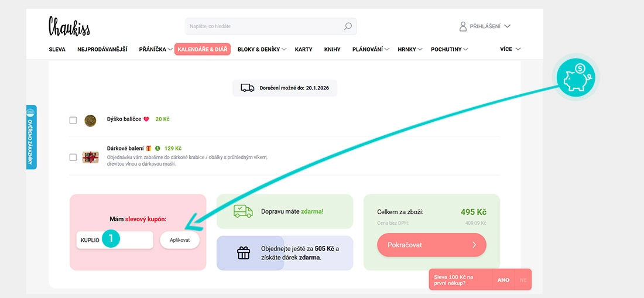
Task: Open the Ověřeno zákazníky side badge
Action: tap(31, 137)
